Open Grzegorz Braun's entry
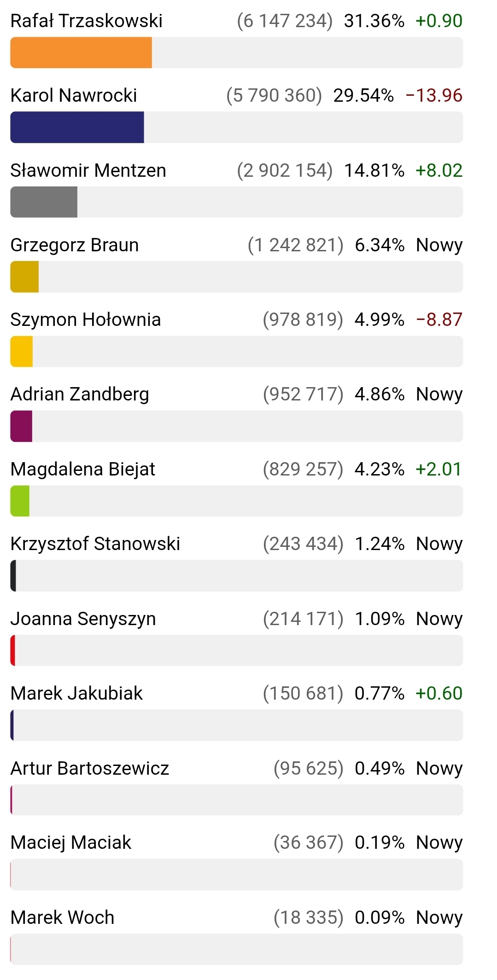The width and height of the screenshot is (497, 980). tap(74, 245)
